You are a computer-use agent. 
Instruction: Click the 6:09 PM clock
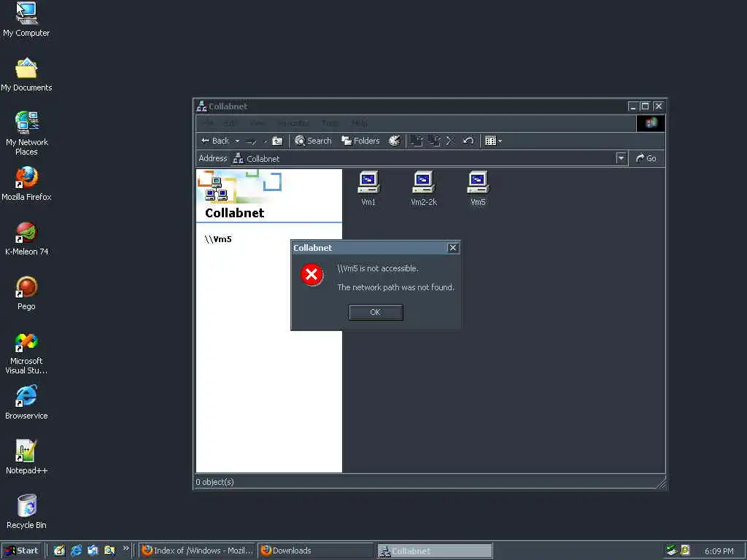tap(719, 551)
